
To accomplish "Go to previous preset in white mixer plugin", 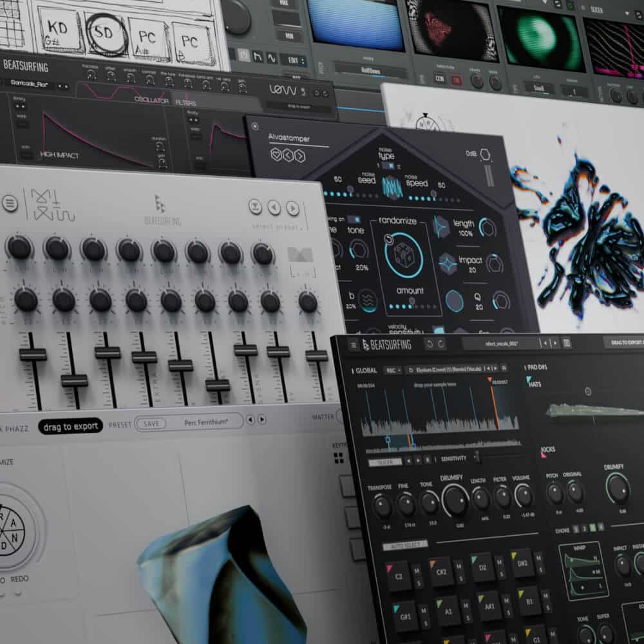I will [x=274, y=207].
